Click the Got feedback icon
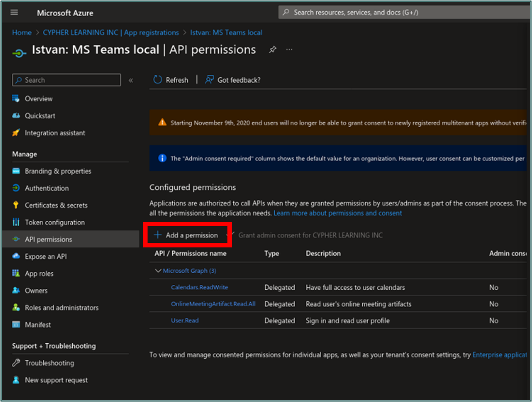This screenshot has height=402, width=532. click(x=209, y=80)
